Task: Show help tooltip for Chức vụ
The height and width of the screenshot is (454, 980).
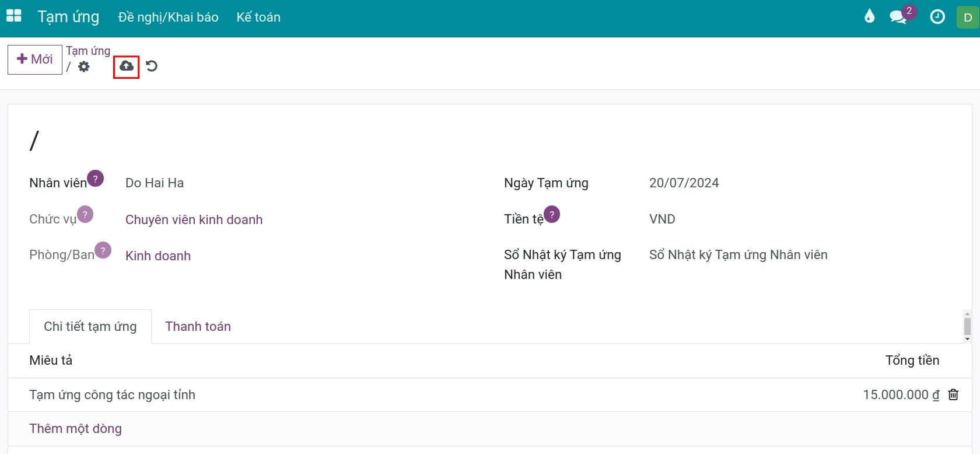Action: click(85, 214)
